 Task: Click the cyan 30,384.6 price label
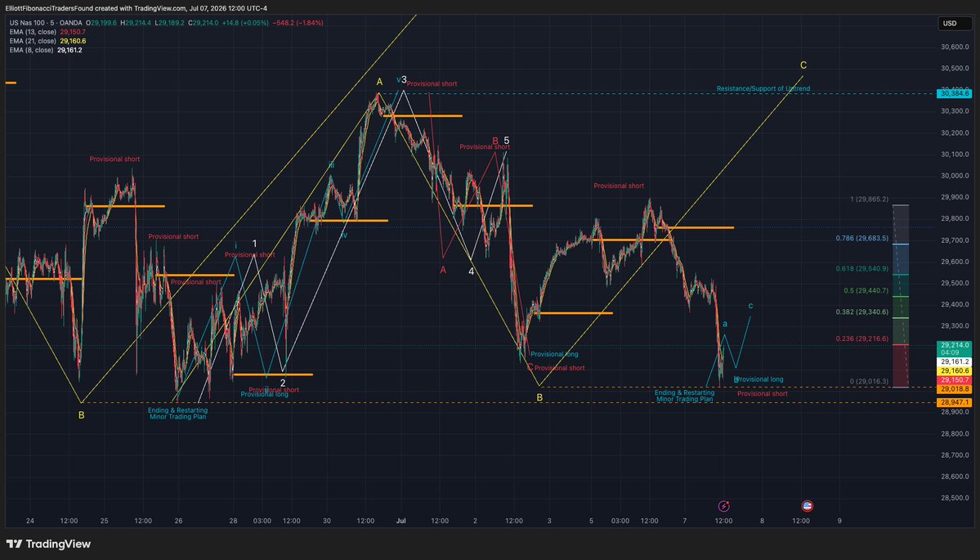954,94
